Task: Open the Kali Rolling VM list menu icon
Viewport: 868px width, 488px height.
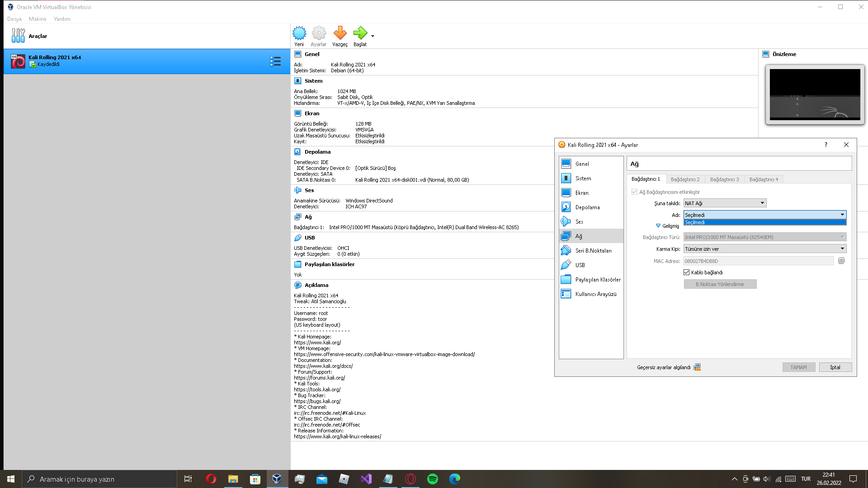Action: point(275,61)
